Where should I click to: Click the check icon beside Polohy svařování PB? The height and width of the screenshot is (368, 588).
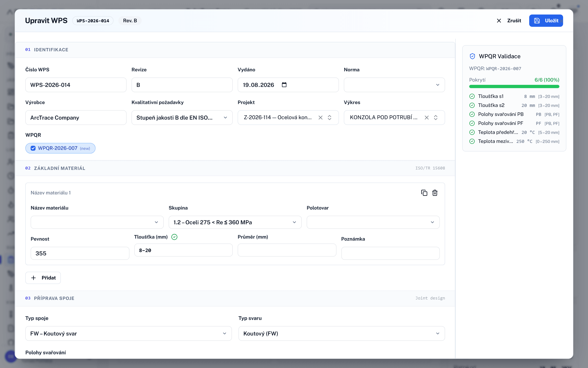(x=472, y=114)
